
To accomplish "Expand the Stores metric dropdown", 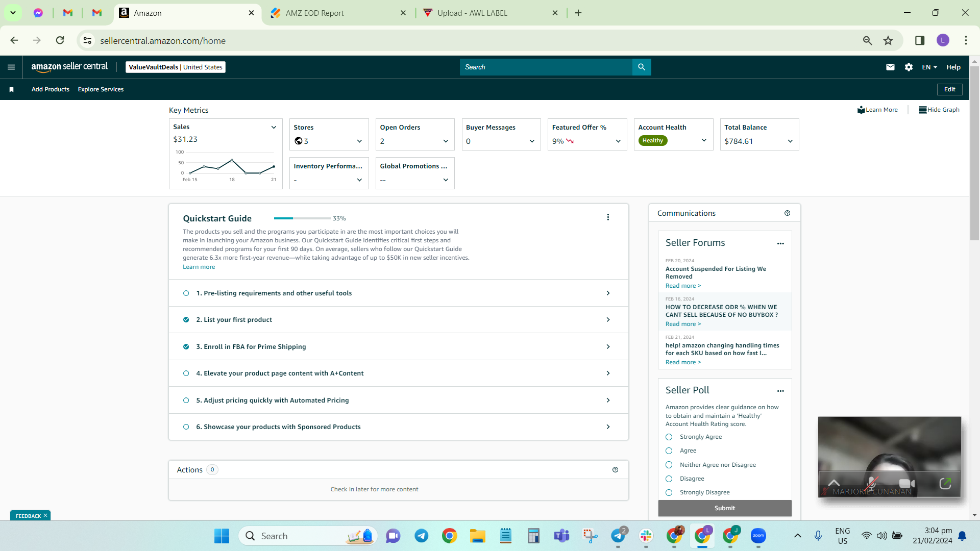I will [359, 141].
